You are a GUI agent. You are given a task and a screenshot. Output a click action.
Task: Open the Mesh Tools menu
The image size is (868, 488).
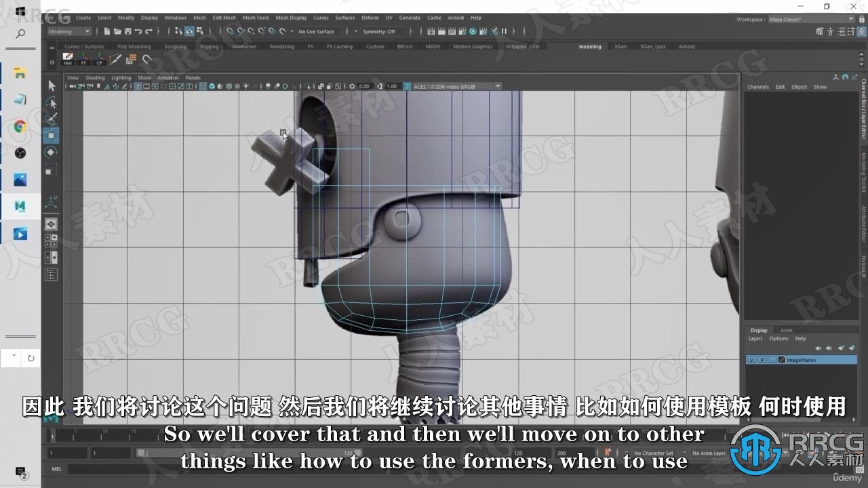pos(256,18)
